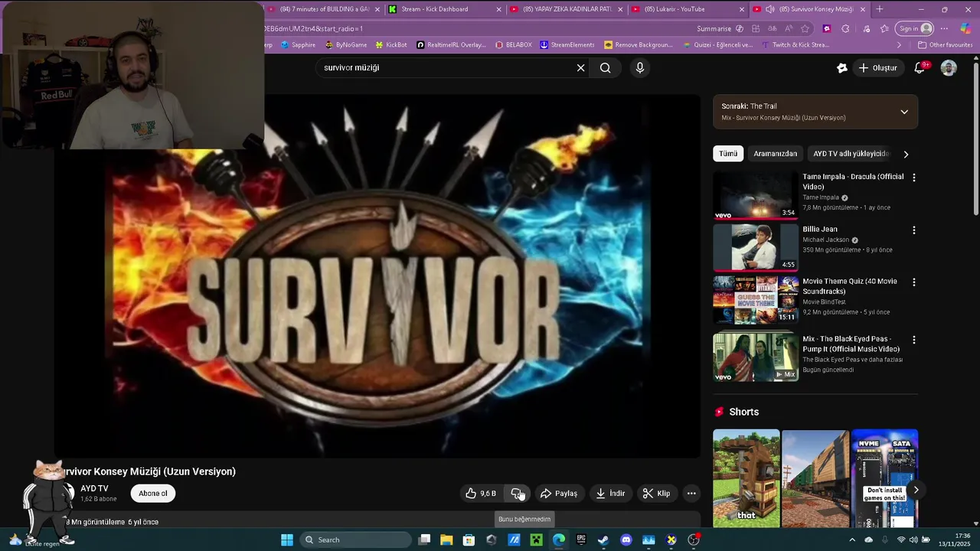Dislike the Survivor video
This screenshot has width=980, height=551.
pos(518,494)
